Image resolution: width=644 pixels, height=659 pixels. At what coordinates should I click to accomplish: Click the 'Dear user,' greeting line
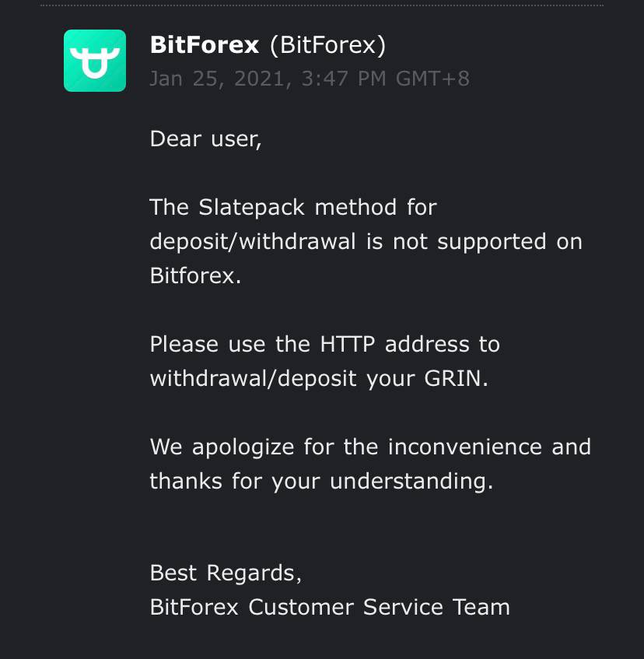[205, 138]
